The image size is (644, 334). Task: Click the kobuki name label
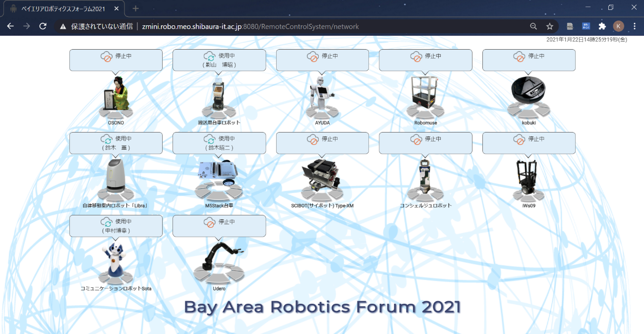pyautogui.click(x=528, y=123)
